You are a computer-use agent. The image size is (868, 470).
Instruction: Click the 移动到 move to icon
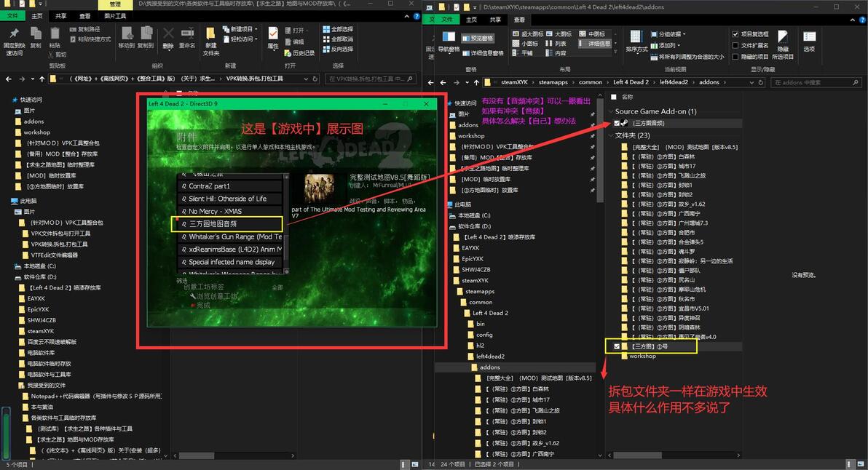coord(127,33)
